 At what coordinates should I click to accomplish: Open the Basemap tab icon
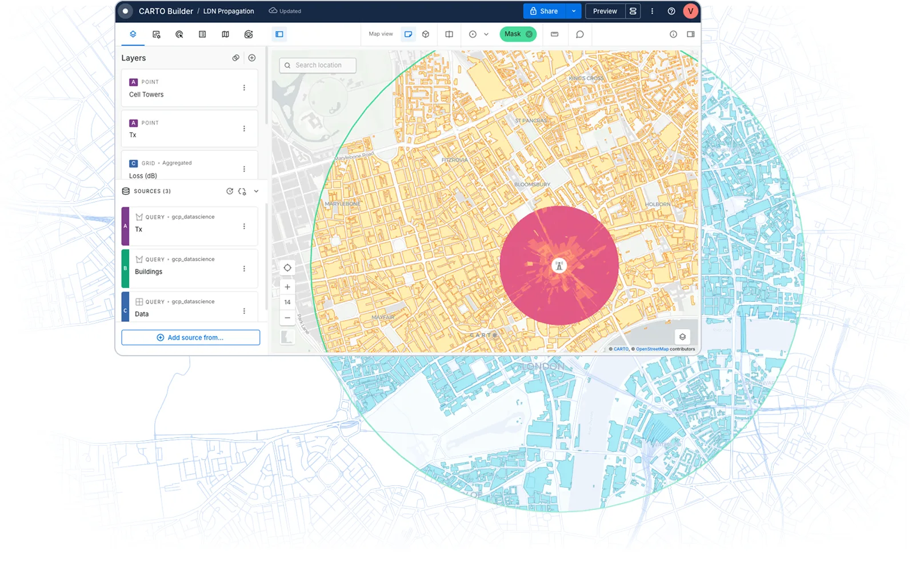coord(226,34)
